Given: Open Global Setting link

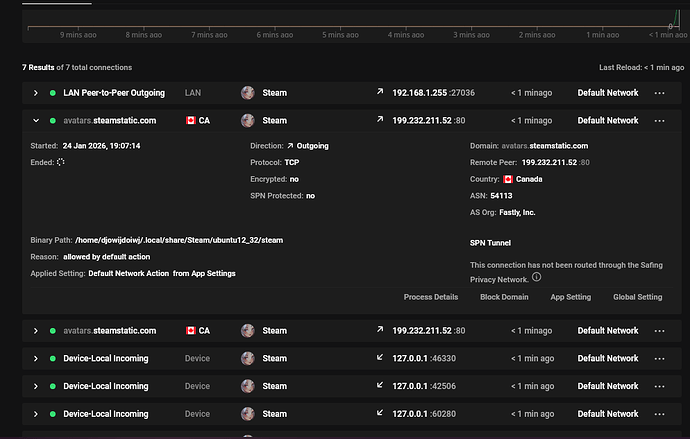Looking at the screenshot, I should [x=637, y=297].
